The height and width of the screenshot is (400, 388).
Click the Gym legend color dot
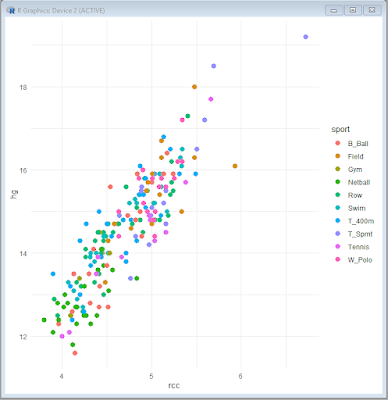coord(338,169)
